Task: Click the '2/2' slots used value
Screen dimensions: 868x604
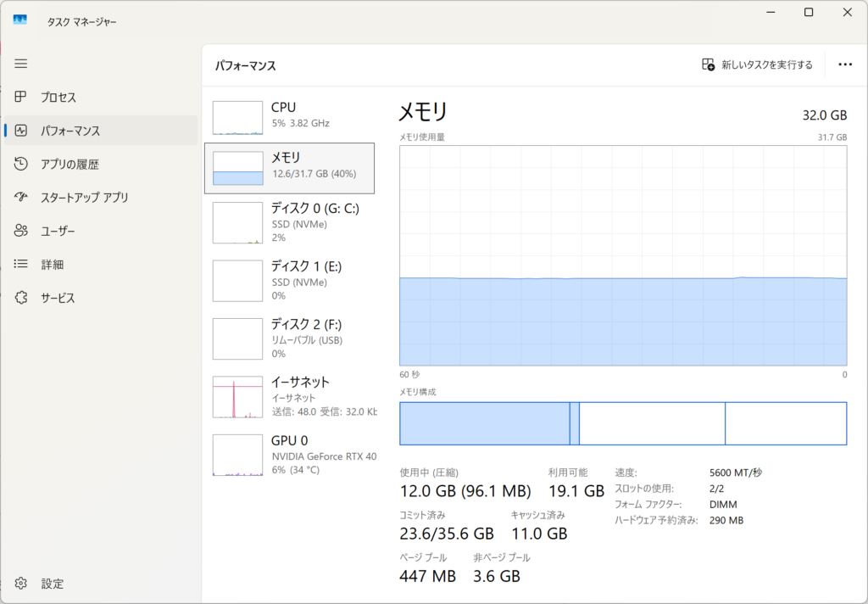Action: point(716,489)
